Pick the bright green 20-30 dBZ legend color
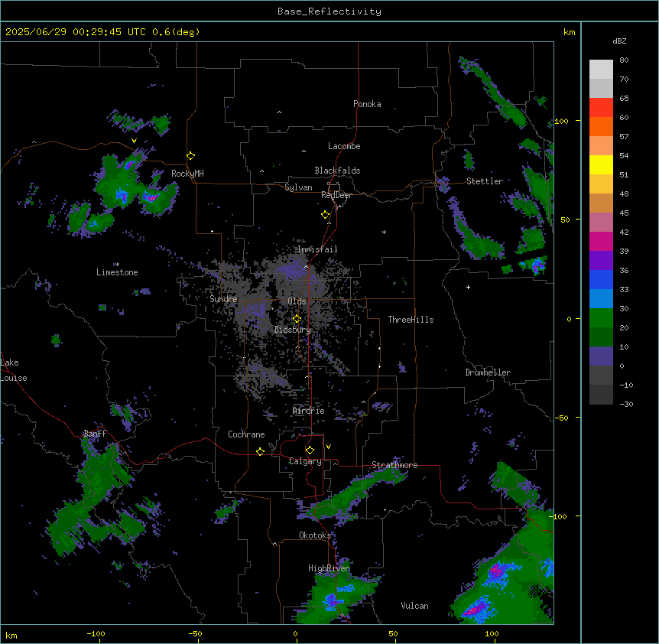The height and width of the screenshot is (644, 659). click(x=601, y=318)
